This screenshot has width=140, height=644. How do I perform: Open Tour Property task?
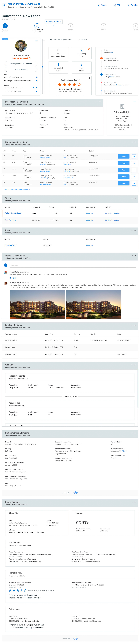[x=10, y=220]
